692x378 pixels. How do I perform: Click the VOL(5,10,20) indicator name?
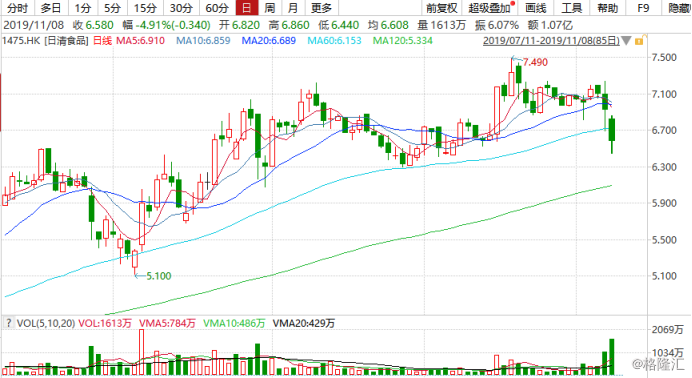pos(45,323)
